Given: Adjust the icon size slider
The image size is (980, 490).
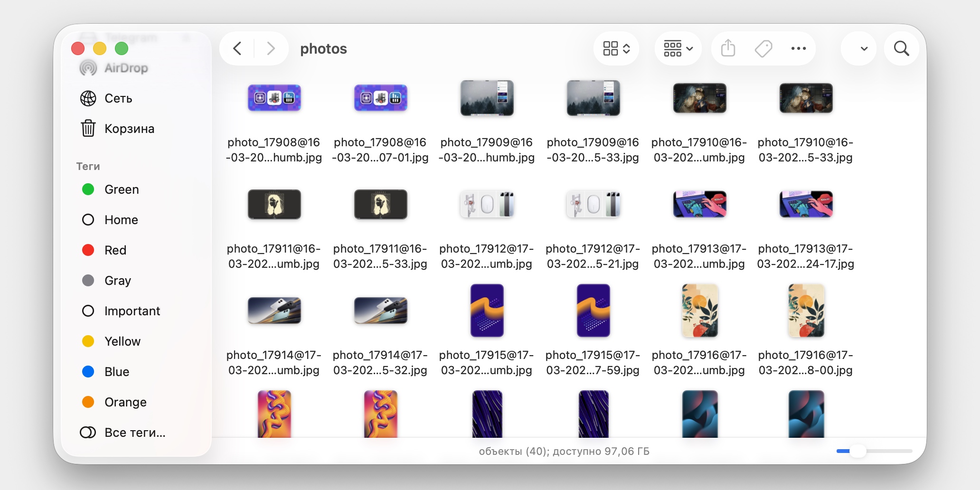Looking at the screenshot, I should (x=857, y=451).
